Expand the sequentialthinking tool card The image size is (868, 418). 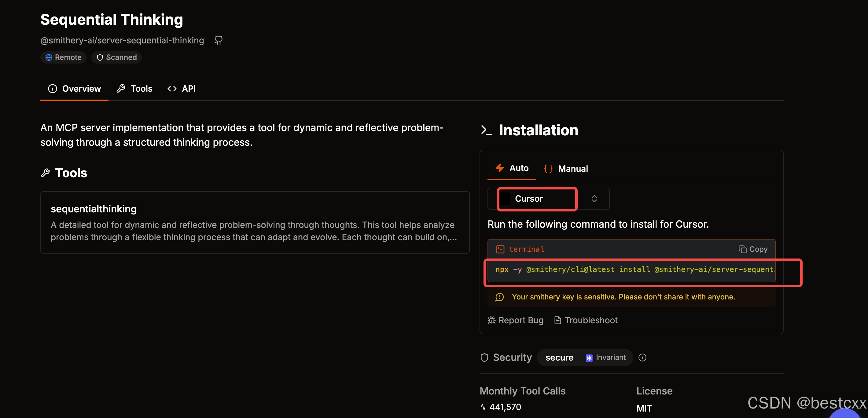(254, 222)
